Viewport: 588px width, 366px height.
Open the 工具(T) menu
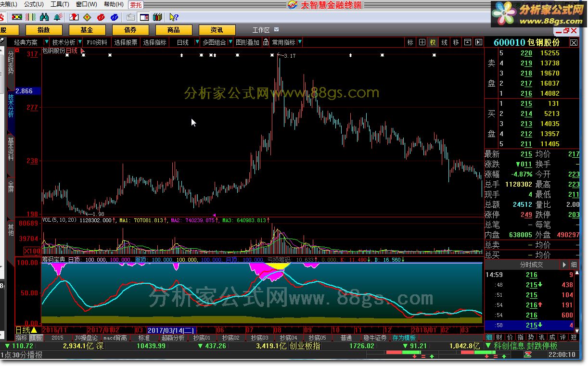[x=60, y=4]
